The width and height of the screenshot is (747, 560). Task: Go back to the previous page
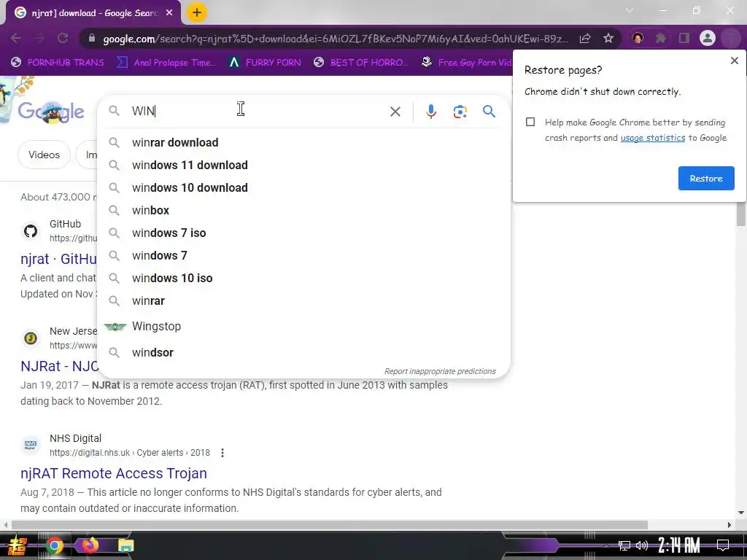point(16,39)
